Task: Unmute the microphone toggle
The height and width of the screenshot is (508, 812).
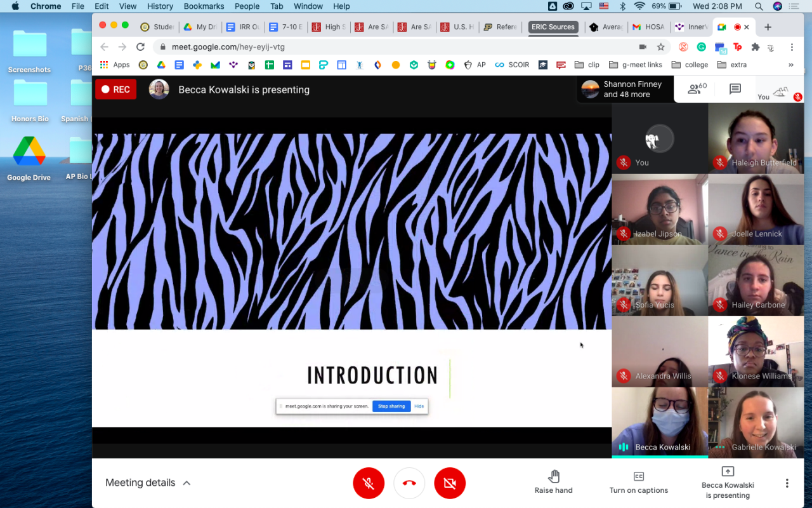Action: [369, 483]
